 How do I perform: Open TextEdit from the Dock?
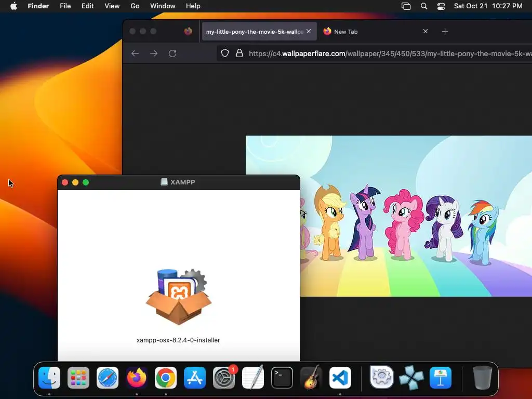[253, 378]
